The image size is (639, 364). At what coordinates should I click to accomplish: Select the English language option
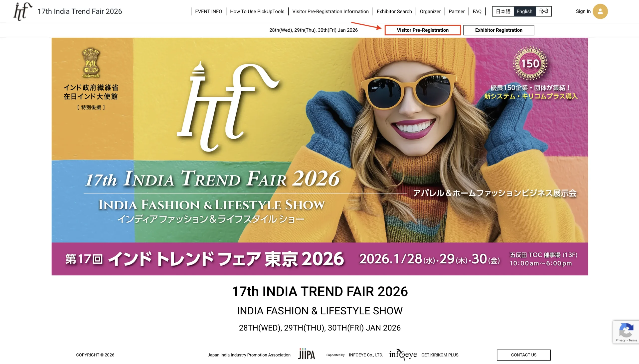524,11
